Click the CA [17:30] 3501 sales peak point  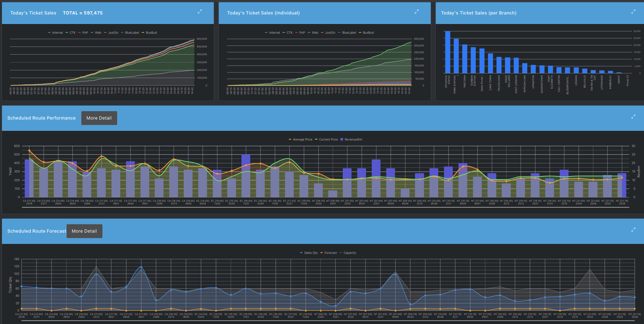pyautogui.click(x=141, y=267)
